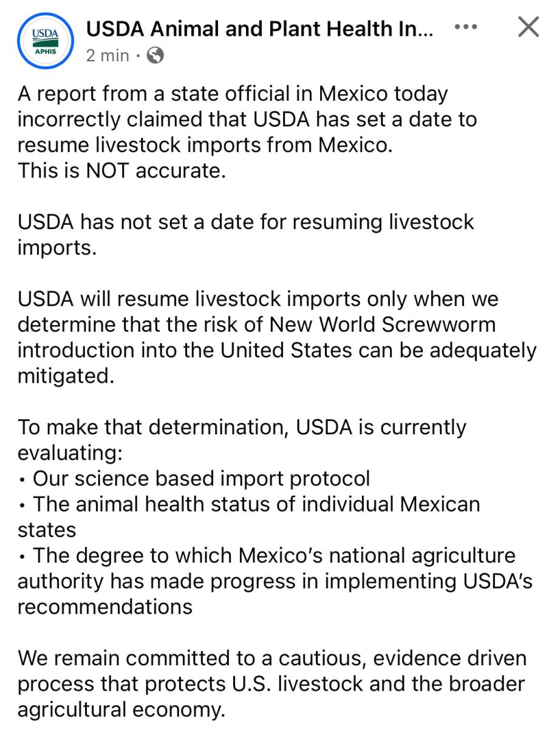
Task: Click the word "recommendations"
Action: click(104, 606)
